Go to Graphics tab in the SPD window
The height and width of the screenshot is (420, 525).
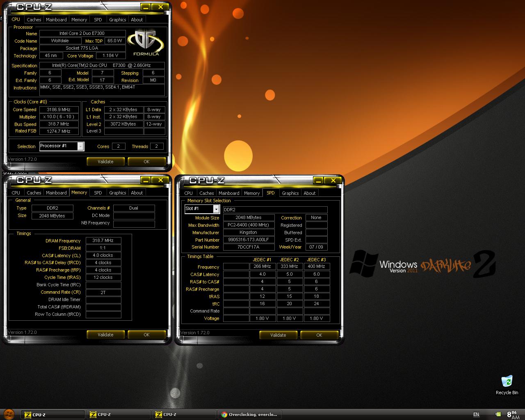(x=290, y=193)
